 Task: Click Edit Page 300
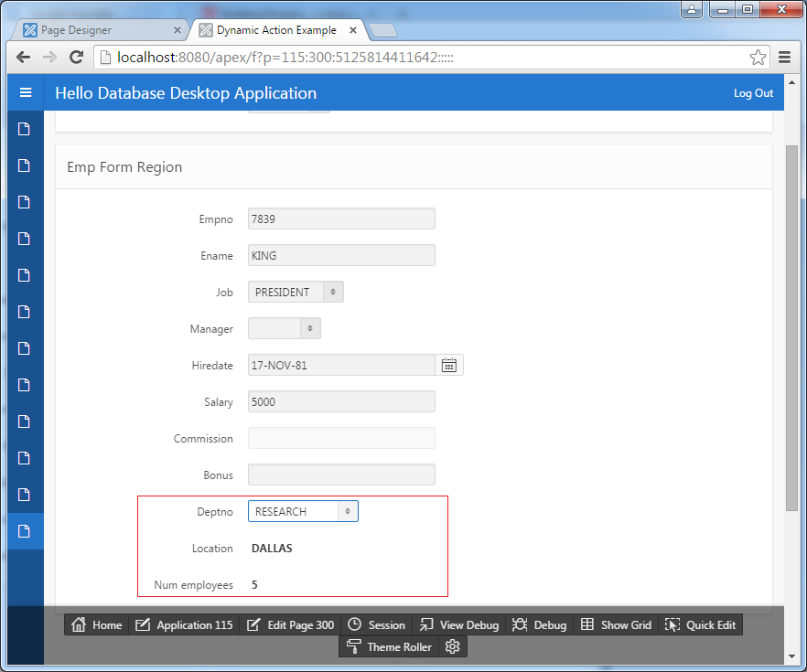[x=290, y=624]
